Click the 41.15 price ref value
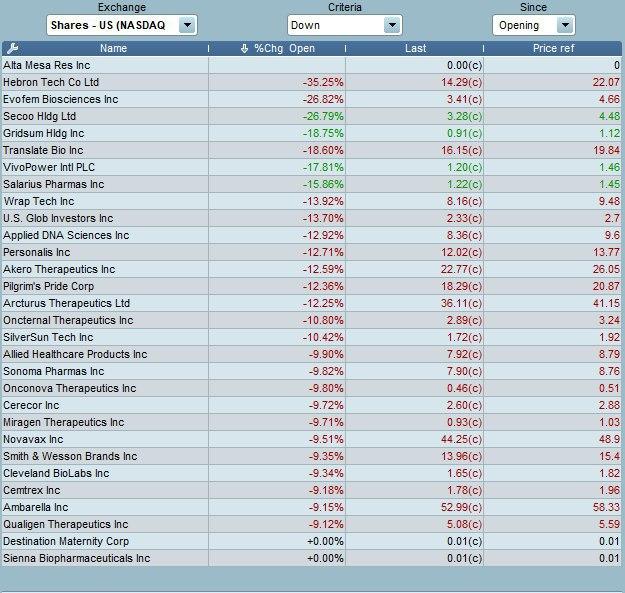 click(606, 303)
